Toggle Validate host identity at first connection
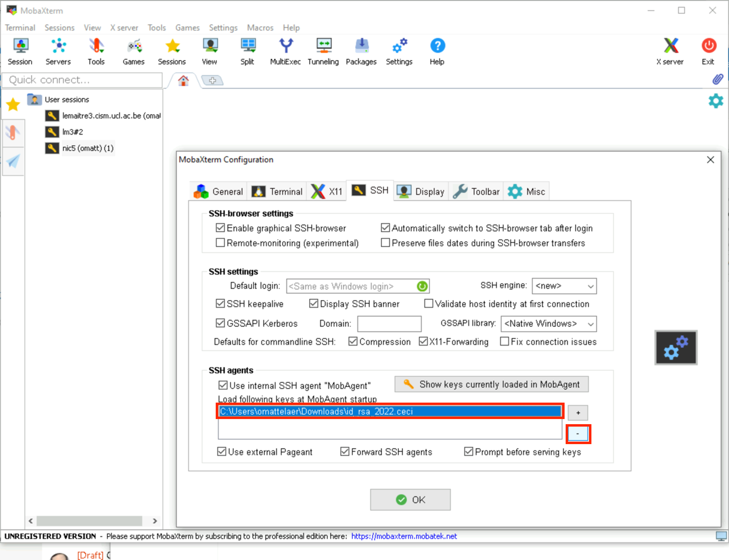Screen dimensions: 729x560 429,304
